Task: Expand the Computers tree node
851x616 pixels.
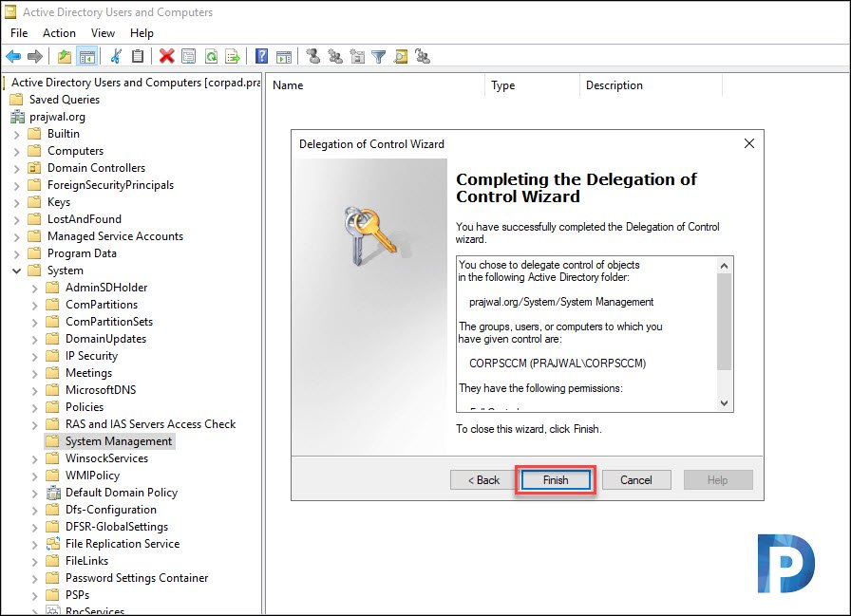Action: (x=17, y=151)
